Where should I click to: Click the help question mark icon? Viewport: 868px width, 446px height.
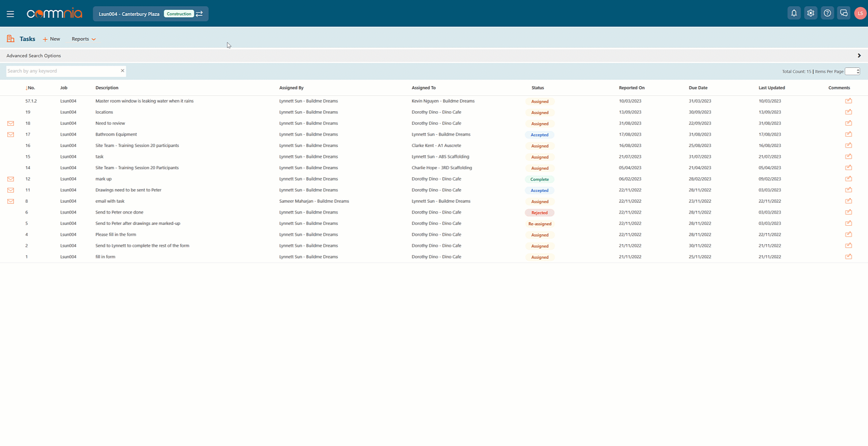coord(827,14)
